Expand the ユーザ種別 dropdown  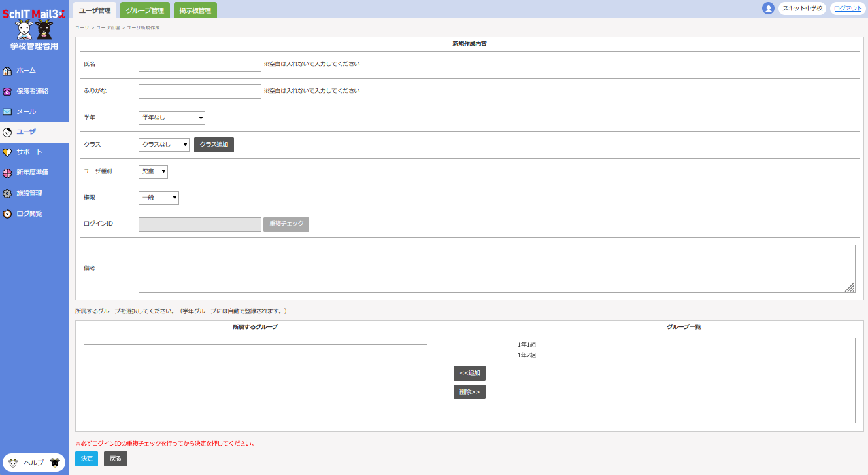click(x=154, y=171)
